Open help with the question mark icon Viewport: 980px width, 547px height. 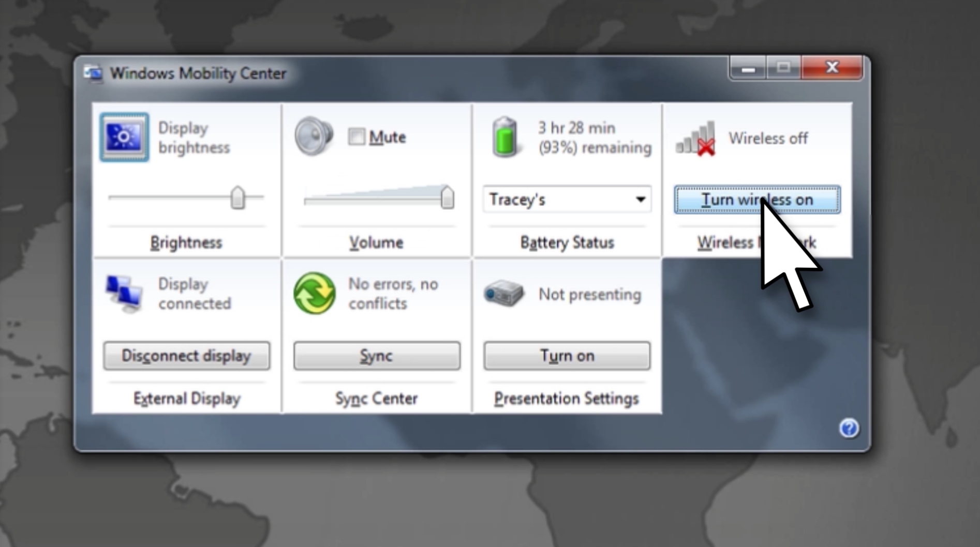click(849, 428)
